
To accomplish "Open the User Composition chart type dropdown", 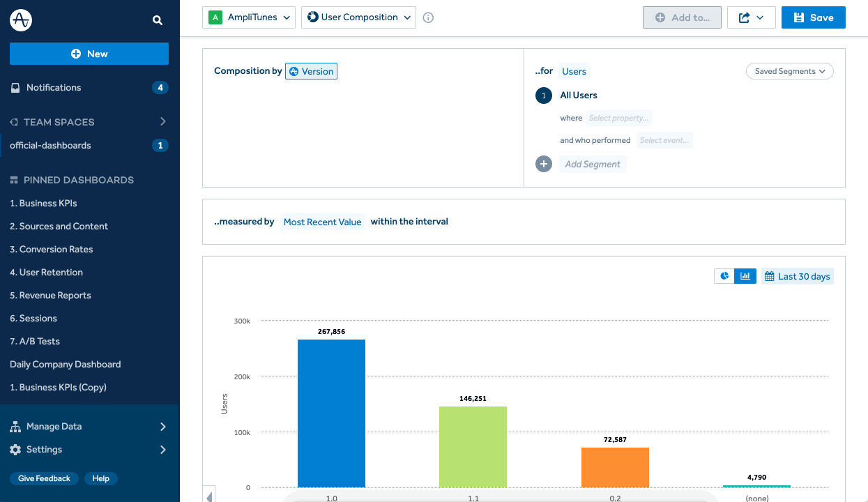I will [x=358, y=17].
